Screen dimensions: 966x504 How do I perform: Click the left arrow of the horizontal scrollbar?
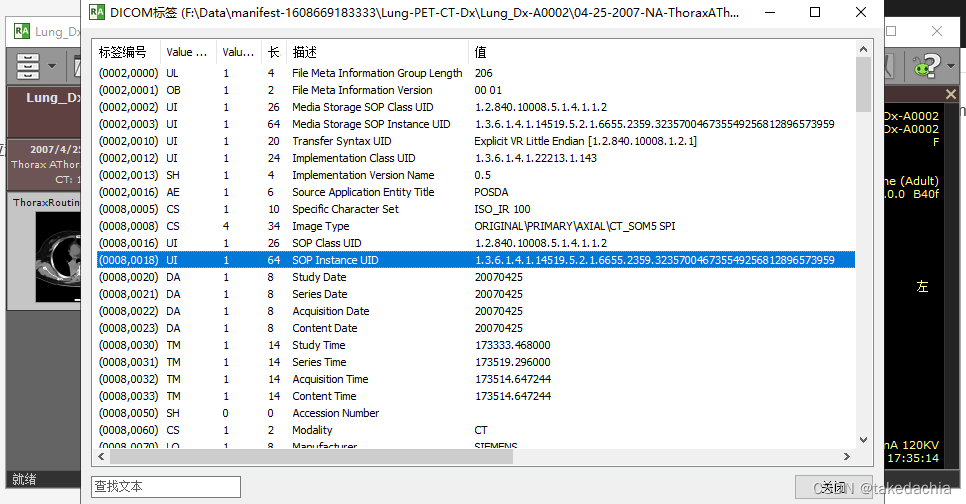coord(101,457)
